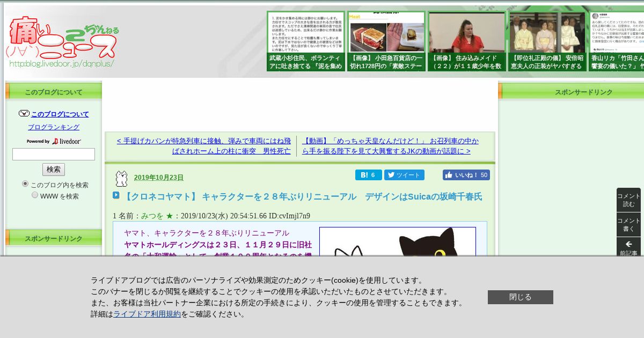
Task: Open the 住み込みメイド article thumbnail
Action: click(x=467, y=41)
